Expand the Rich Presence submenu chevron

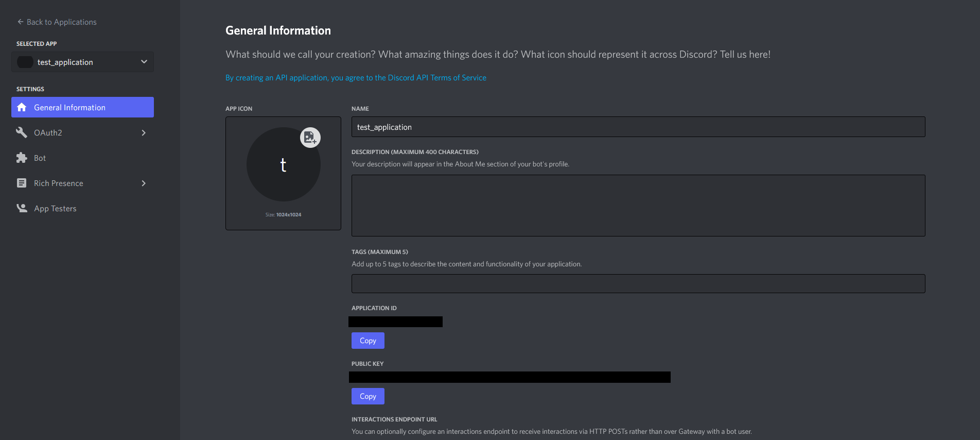[144, 183]
